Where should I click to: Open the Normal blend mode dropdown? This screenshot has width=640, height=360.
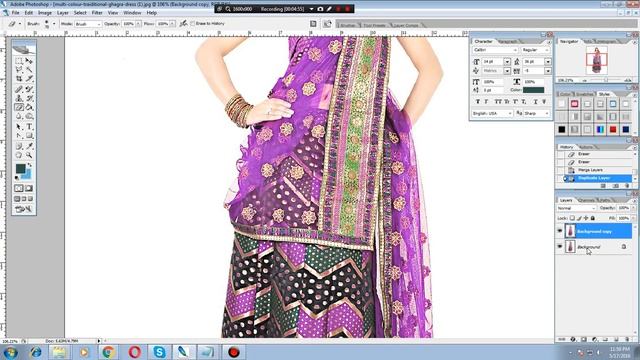click(576, 208)
